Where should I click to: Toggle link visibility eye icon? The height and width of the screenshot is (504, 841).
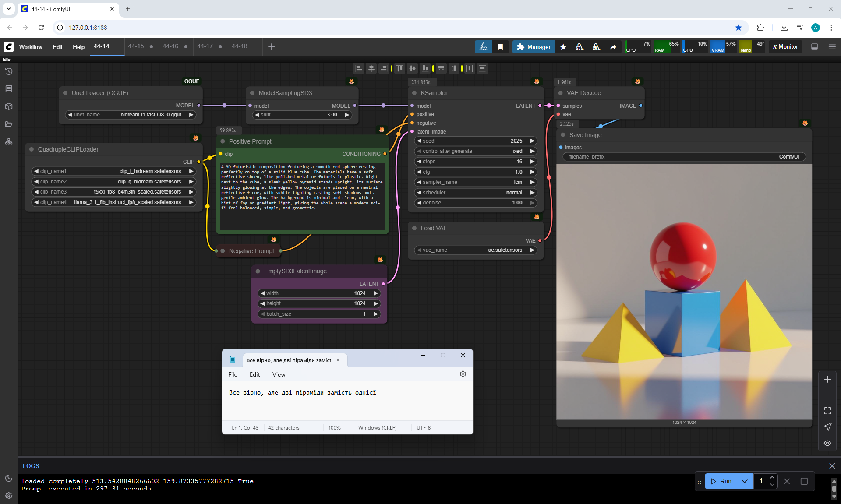[827, 443]
